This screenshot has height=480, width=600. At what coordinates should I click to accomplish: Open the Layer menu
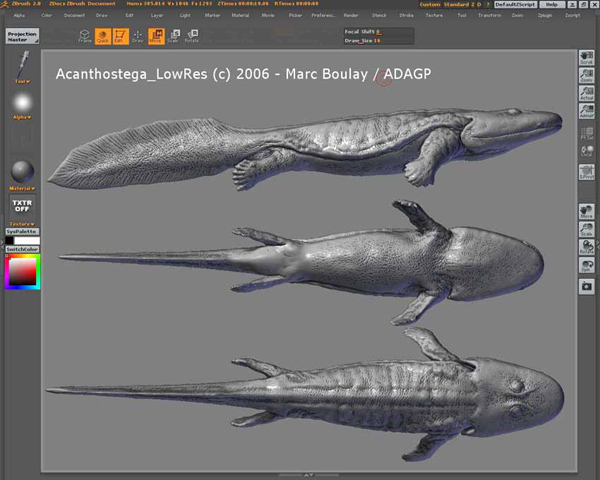pos(157,15)
